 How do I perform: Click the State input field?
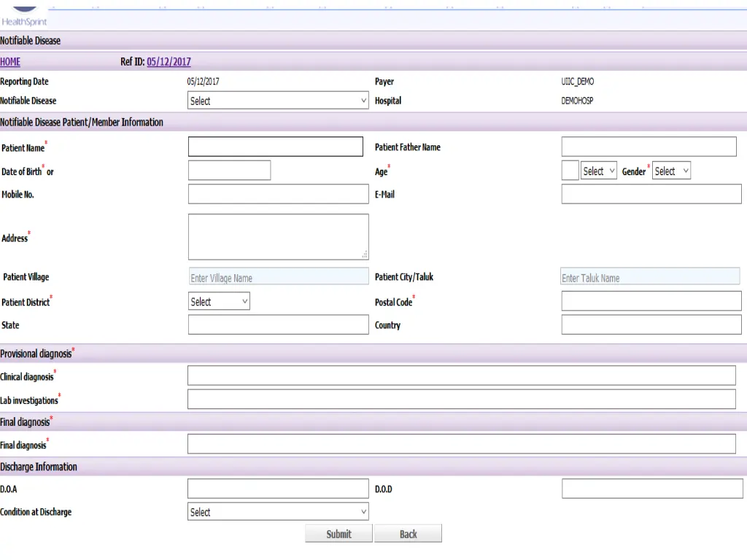tap(278, 324)
